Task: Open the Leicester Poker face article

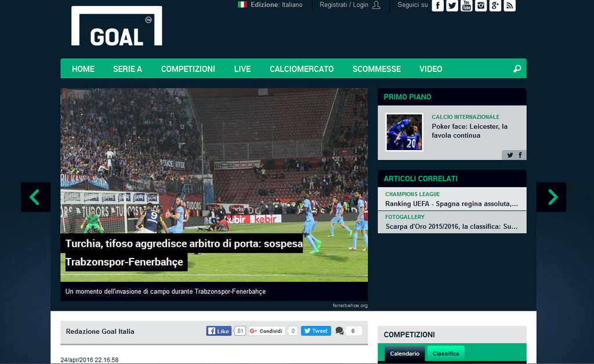Action: point(469,131)
